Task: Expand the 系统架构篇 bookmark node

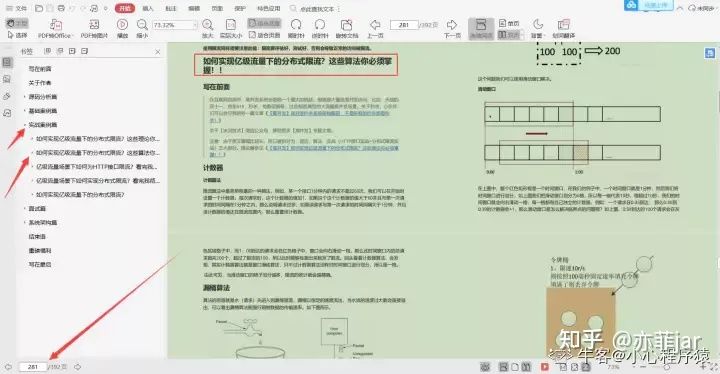Action: [24, 222]
